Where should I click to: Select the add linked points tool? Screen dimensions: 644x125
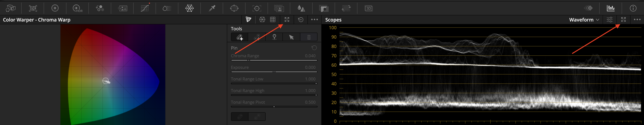(x=257, y=37)
